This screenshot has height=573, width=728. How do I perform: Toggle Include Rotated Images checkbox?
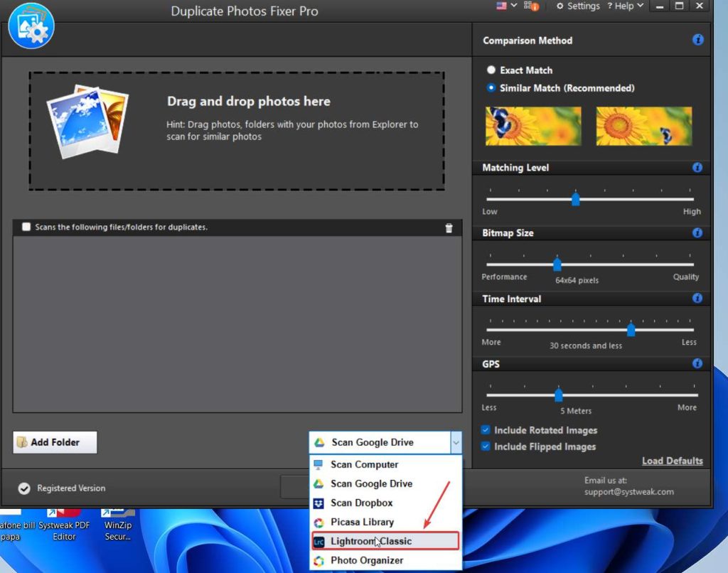[x=486, y=430]
